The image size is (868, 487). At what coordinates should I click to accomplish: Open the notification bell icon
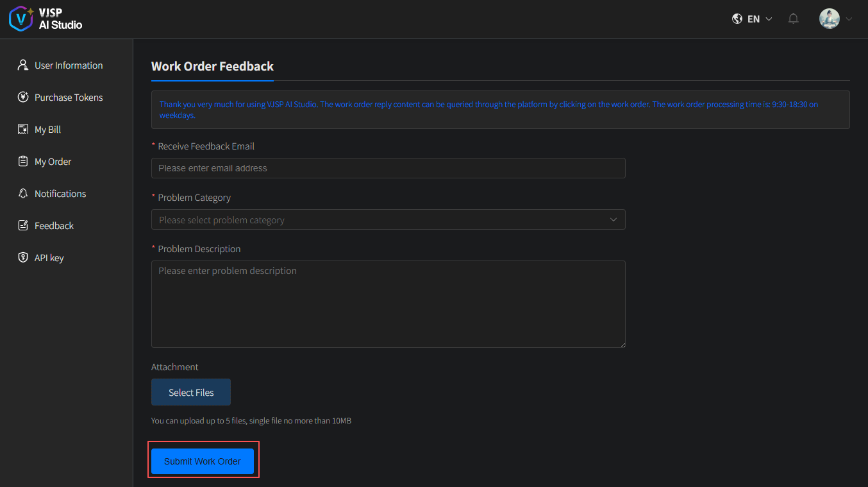click(793, 19)
